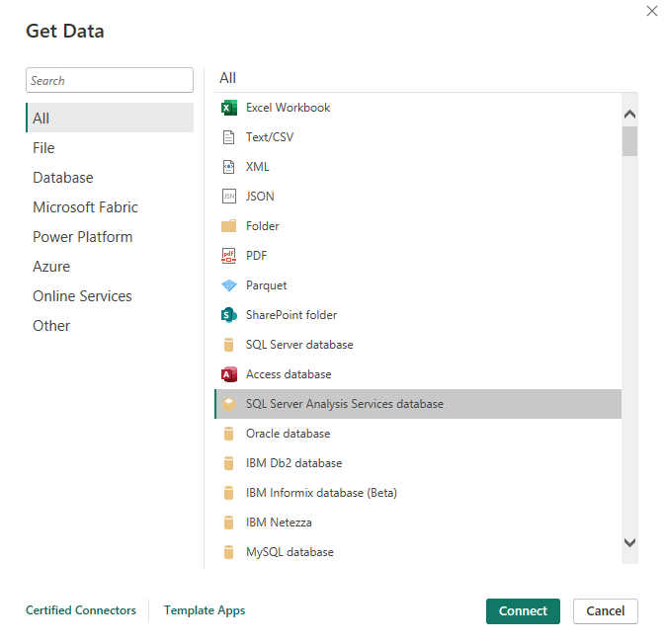Switch to Microsoft Fabric category
Screen dimensions: 664x644
[x=85, y=207]
